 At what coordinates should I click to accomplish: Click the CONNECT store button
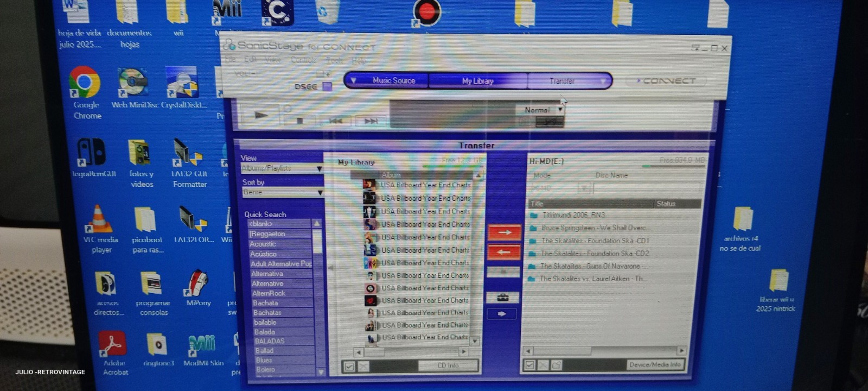(x=666, y=81)
